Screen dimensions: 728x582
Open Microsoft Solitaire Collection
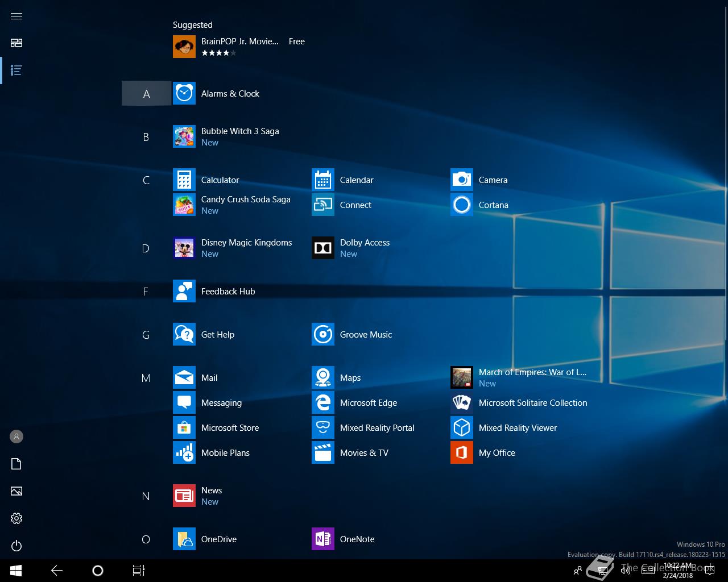click(x=519, y=403)
